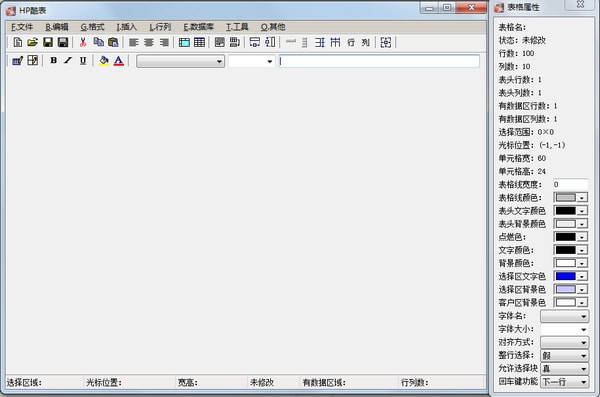Expand the 背景颜色 color dropdown arrow
This screenshot has height=397, width=600.
tap(582, 263)
